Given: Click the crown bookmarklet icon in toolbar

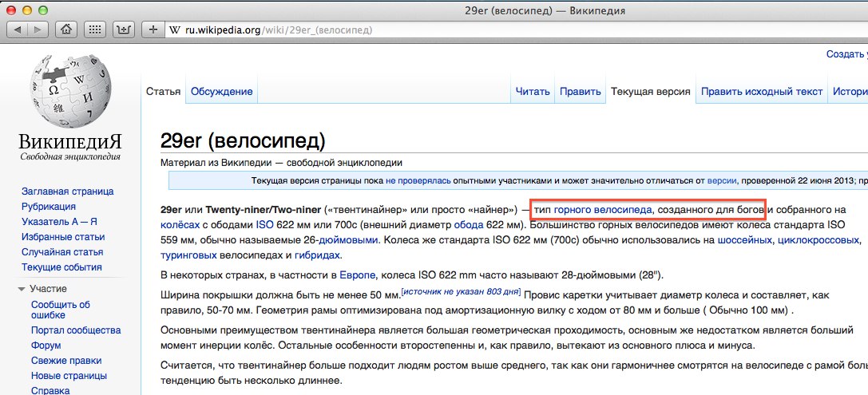Looking at the screenshot, I should (124, 30).
